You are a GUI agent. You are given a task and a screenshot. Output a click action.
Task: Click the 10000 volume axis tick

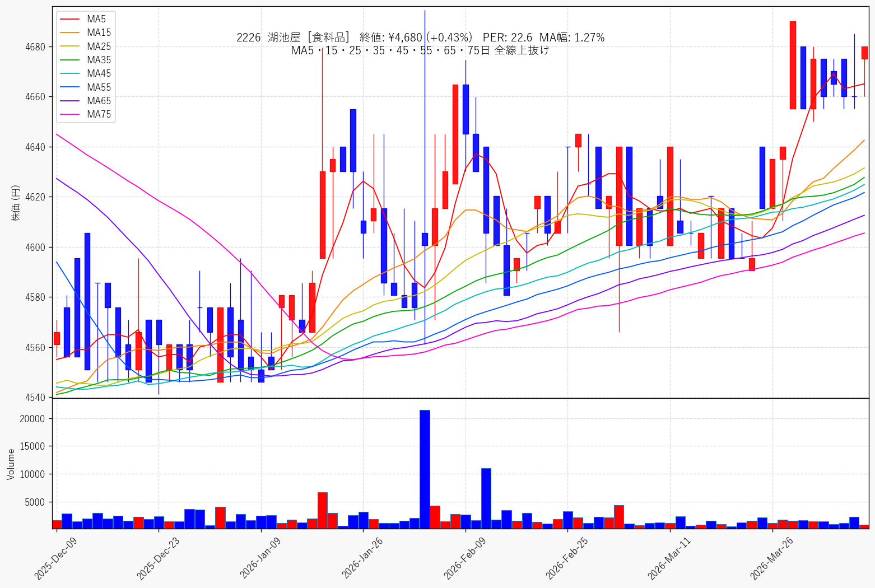tap(32, 474)
